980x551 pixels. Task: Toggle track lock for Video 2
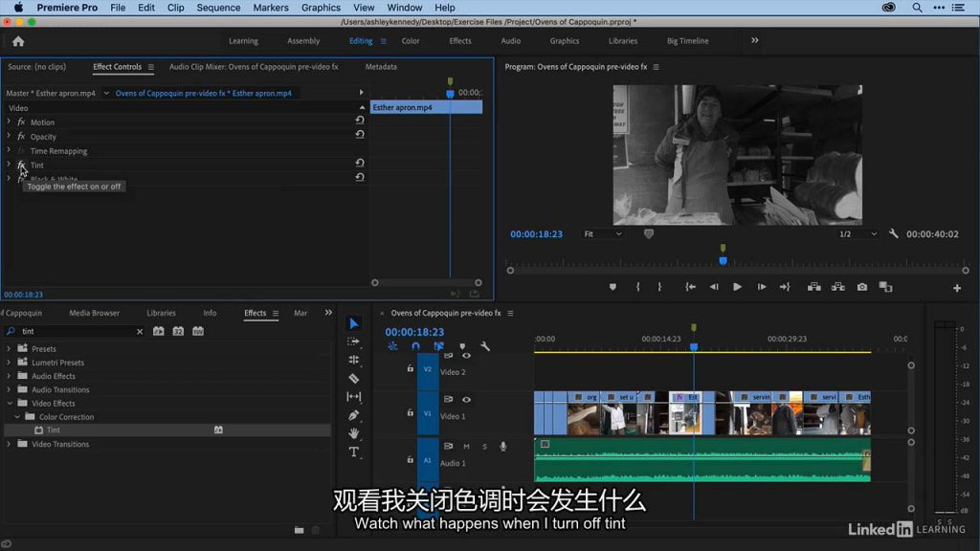click(410, 368)
